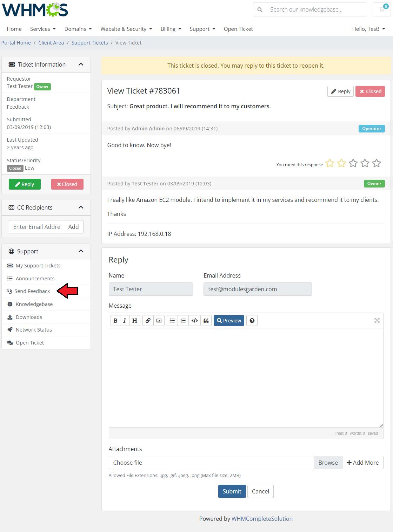Viewport: 393px width, 532px height.
Task: Cancel the ticket reply
Action: (260, 491)
